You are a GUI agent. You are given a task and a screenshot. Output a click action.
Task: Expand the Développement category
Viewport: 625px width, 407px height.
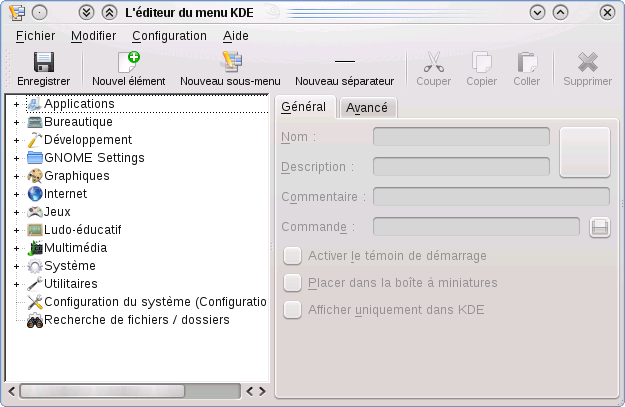(16, 140)
